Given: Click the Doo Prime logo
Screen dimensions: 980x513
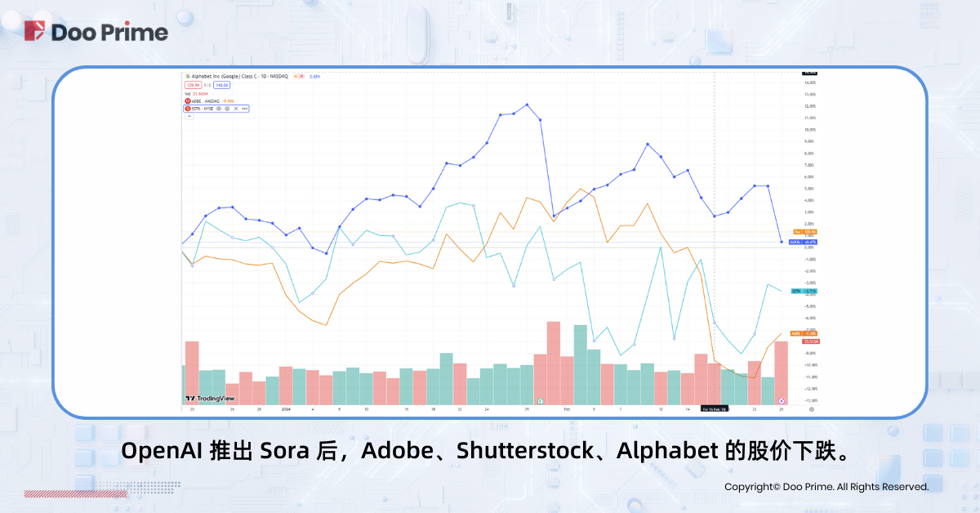Looking at the screenshot, I should 96,32.
